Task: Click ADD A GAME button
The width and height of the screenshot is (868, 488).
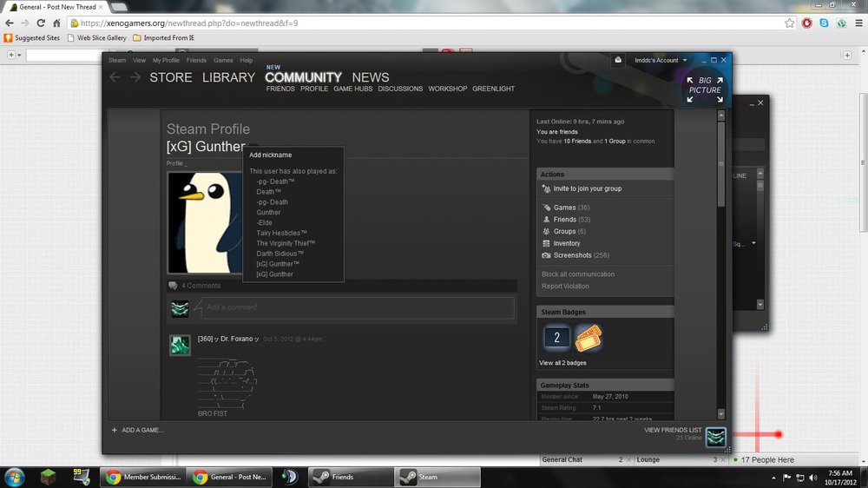Action: pyautogui.click(x=137, y=430)
